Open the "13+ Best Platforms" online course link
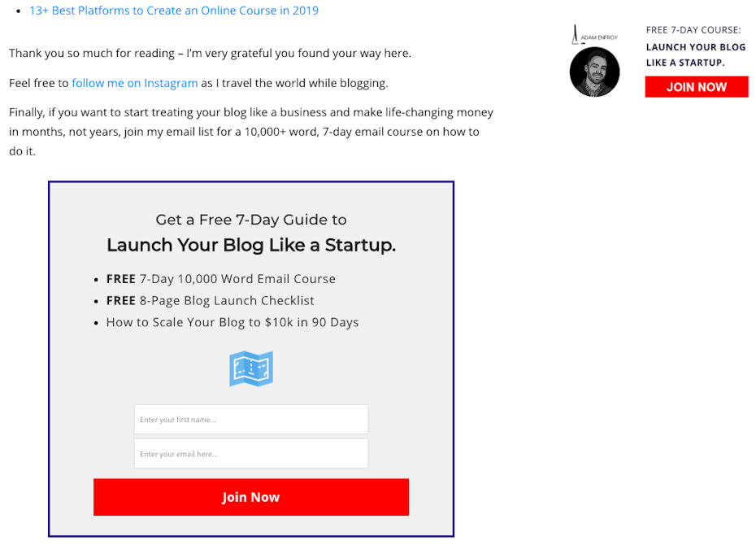756x545 pixels. point(174,11)
